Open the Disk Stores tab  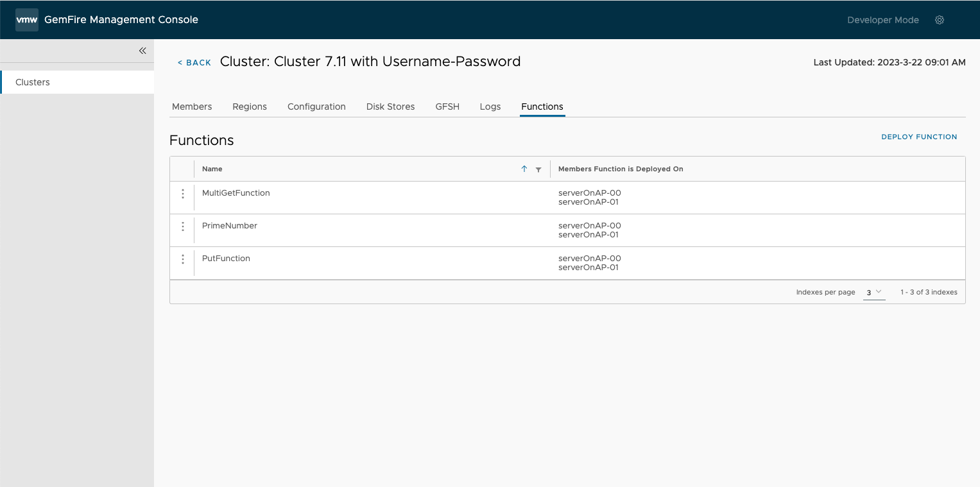pos(390,107)
